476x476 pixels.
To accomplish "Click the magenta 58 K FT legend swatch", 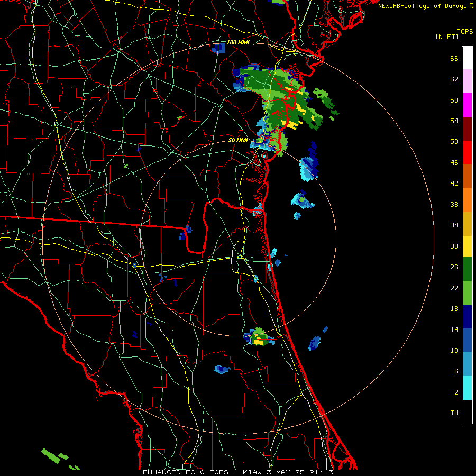I will tap(467, 105).
